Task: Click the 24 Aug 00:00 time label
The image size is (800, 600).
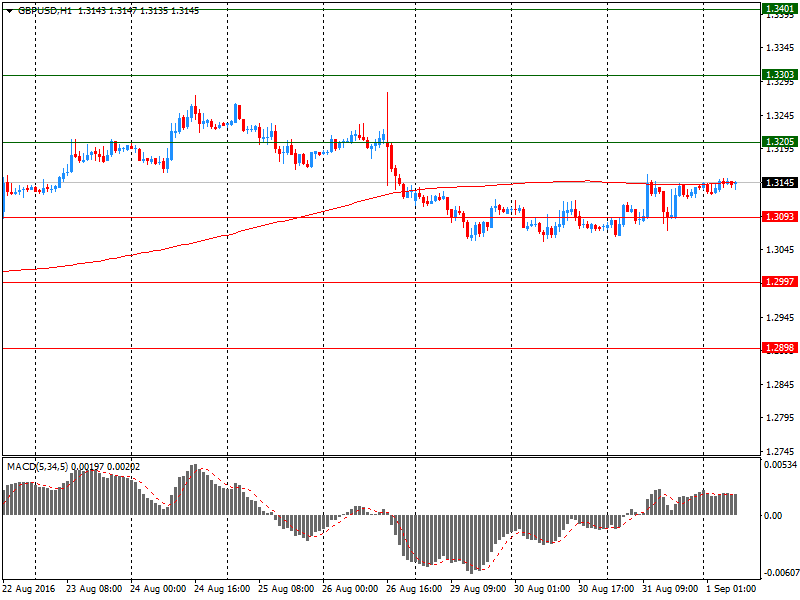Action: (x=158, y=589)
